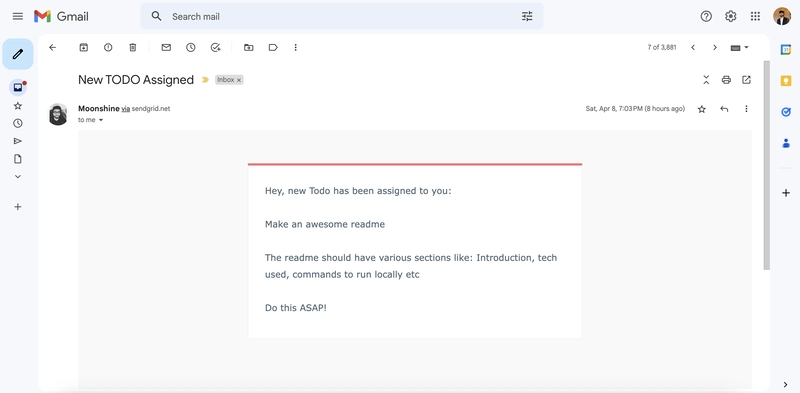Open Contacts in the side panel
This screenshot has height=393, width=800.
786,143
